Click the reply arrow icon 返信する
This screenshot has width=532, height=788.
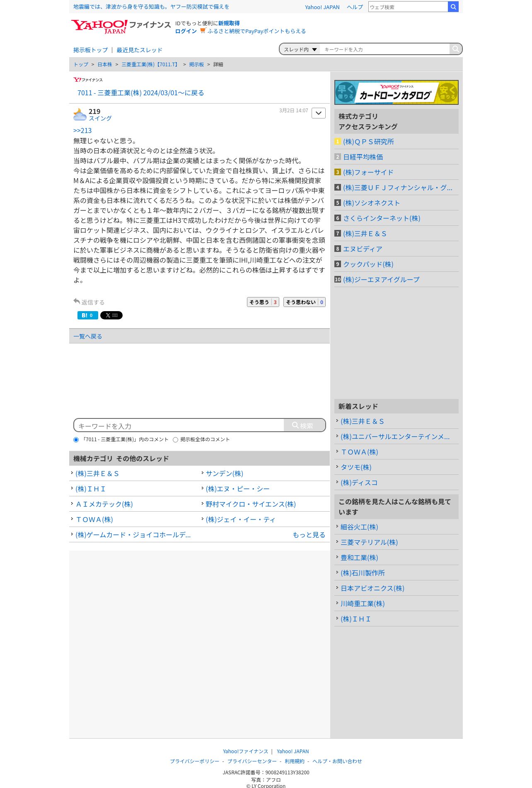click(x=77, y=301)
